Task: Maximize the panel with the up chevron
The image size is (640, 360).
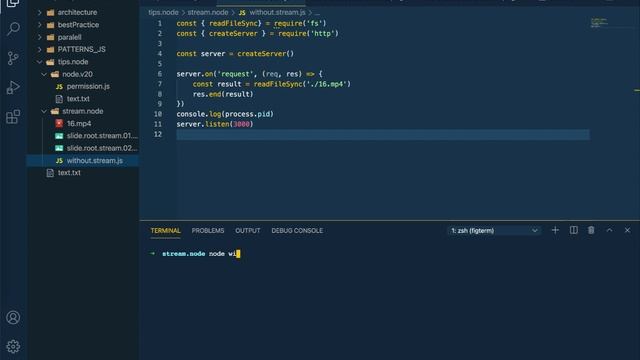Action: [x=609, y=230]
